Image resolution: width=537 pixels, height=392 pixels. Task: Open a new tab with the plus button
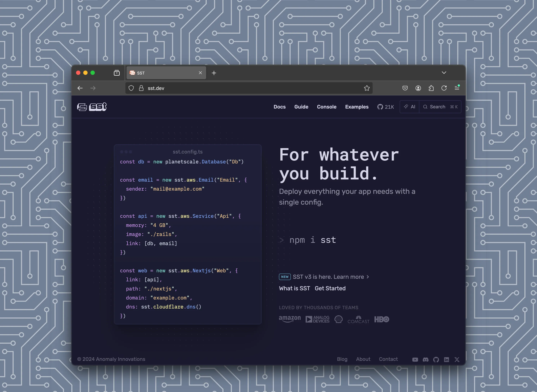(x=214, y=73)
